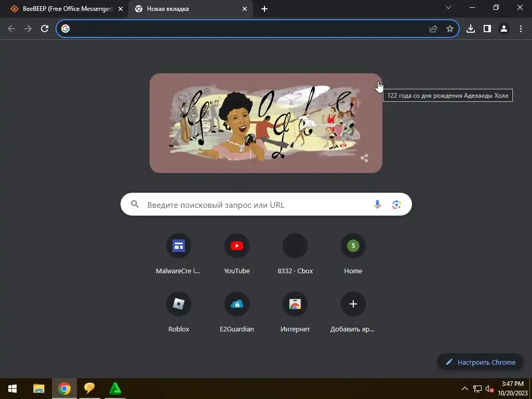
Task: Open the MalwareCre shortcut
Action: [179, 254]
